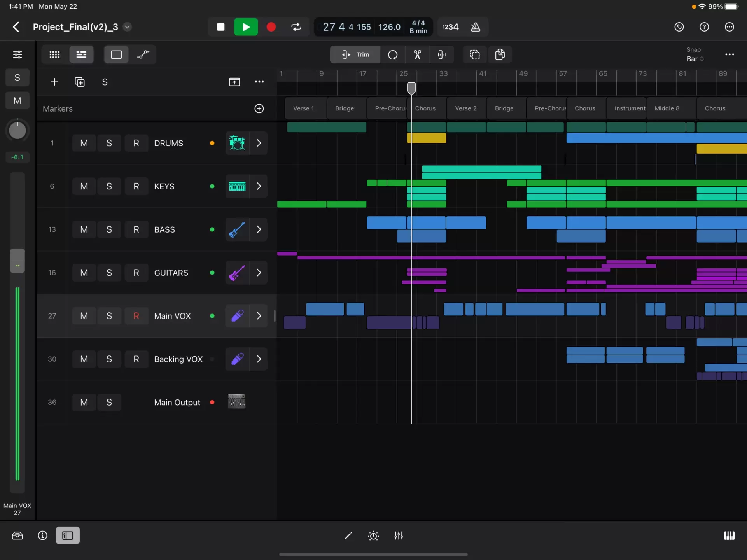Click the volume fader handle on left strip

point(17,261)
